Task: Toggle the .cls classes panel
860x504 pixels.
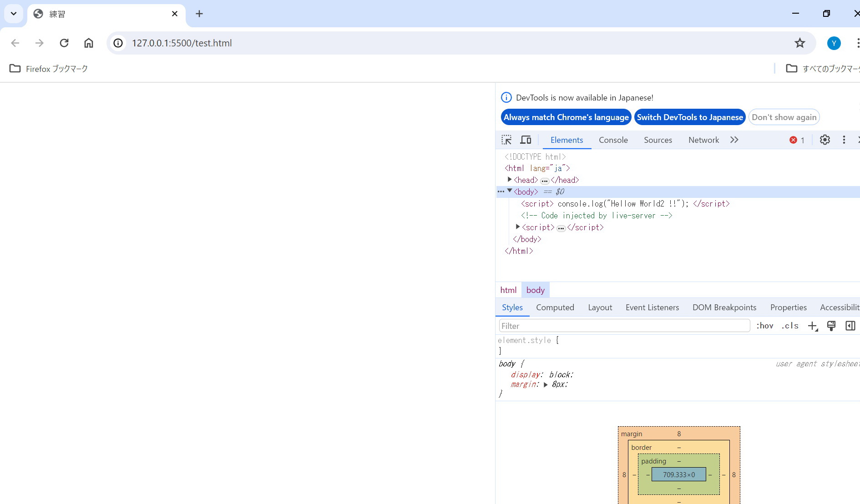Action: click(790, 326)
